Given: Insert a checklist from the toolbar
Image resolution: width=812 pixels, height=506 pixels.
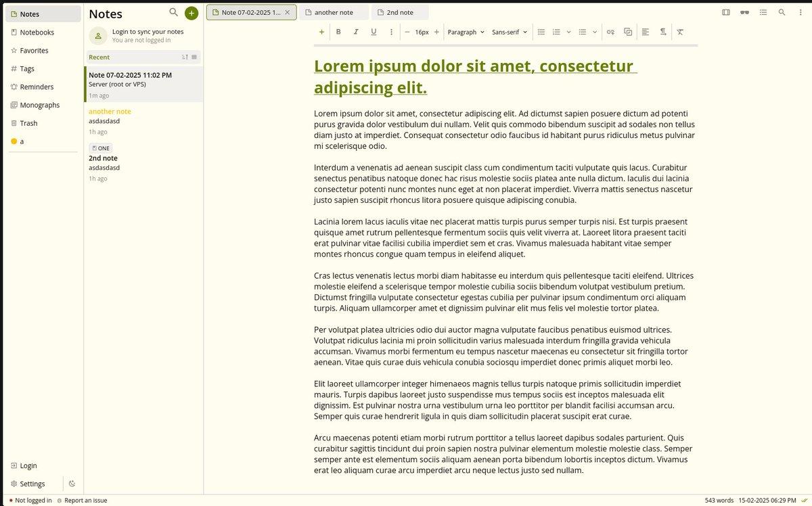Looking at the screenshot, I should click(x=541, y=32).
